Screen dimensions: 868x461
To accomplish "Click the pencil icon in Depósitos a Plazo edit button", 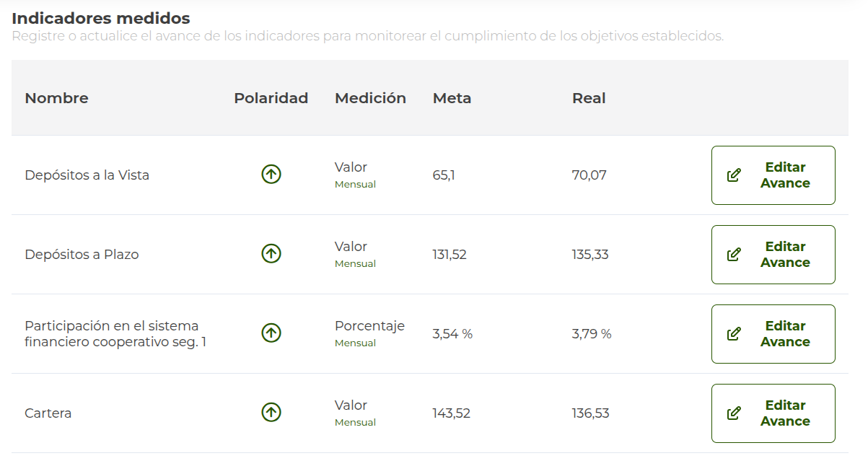I will [735, 254].
